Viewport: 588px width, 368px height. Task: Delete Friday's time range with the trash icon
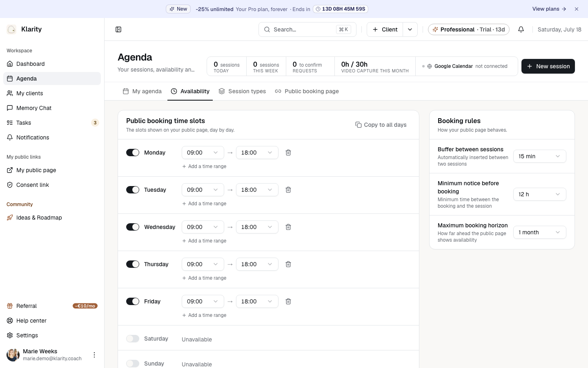coord(288,301)
